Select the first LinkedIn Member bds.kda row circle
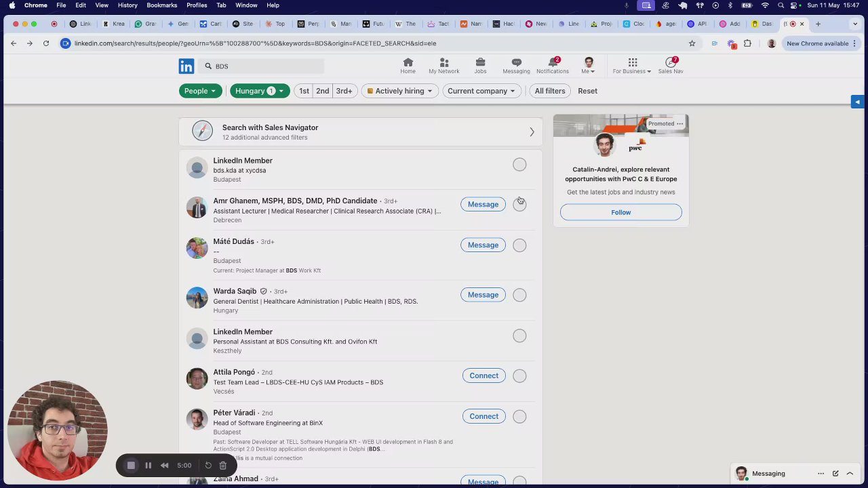 click(x=519, y=165)
